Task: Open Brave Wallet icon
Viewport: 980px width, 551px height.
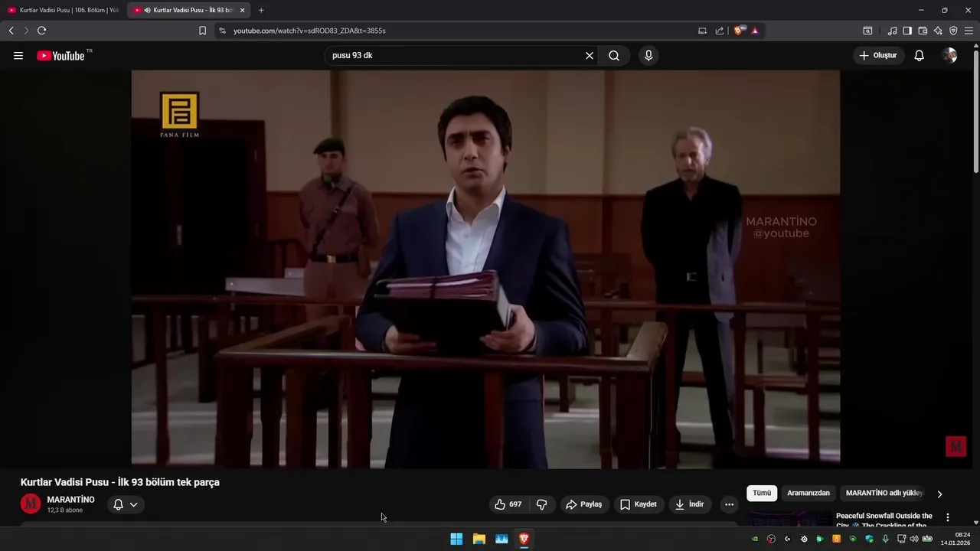Action: (x=923, y=31)
